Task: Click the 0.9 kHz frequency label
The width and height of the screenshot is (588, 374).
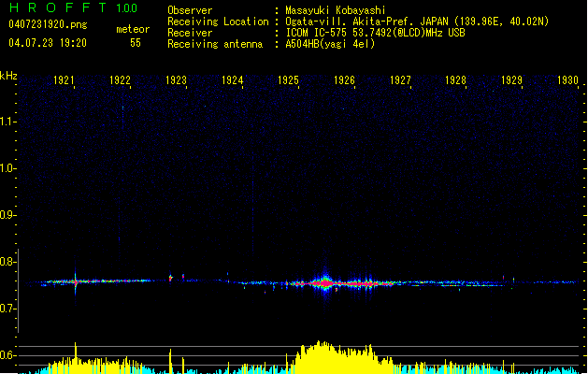Action: click(x=8, y=215)
